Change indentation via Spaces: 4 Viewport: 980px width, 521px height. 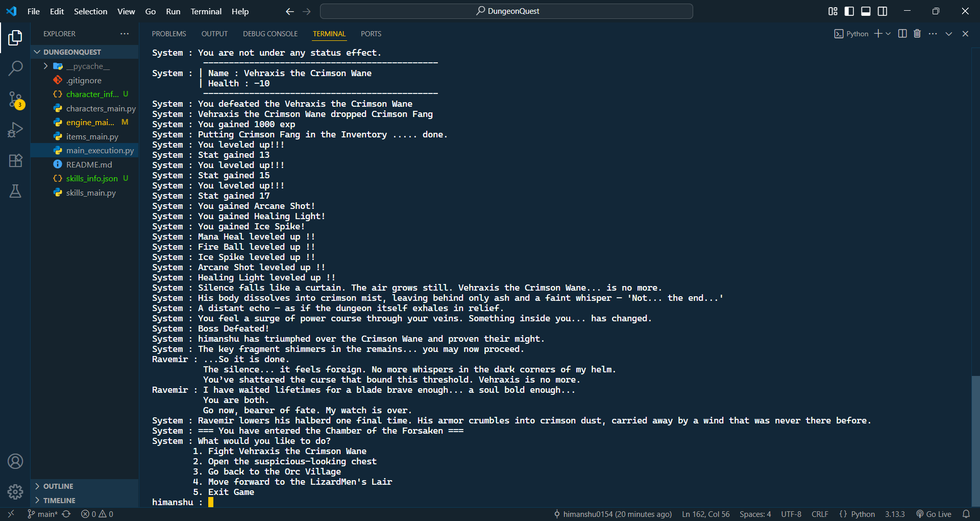coord(755,514)
